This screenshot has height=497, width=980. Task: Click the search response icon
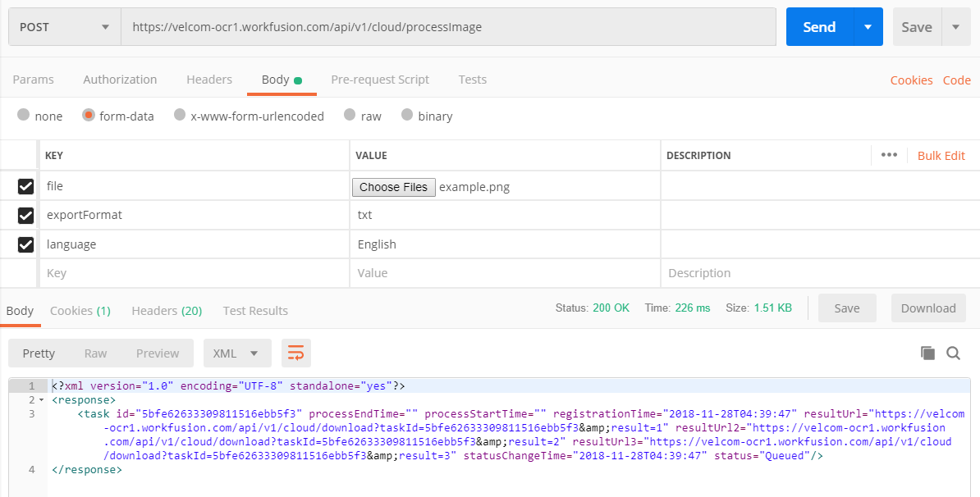[953, 353]
